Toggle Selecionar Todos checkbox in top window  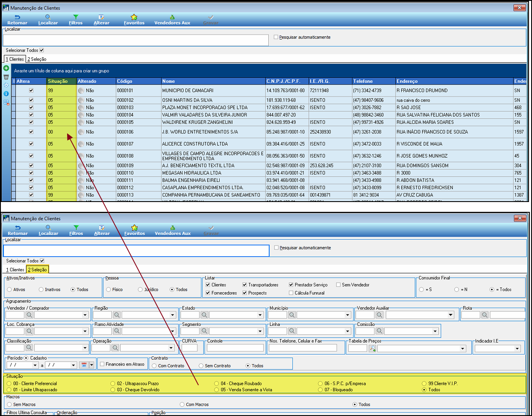[x=41, y=50]
